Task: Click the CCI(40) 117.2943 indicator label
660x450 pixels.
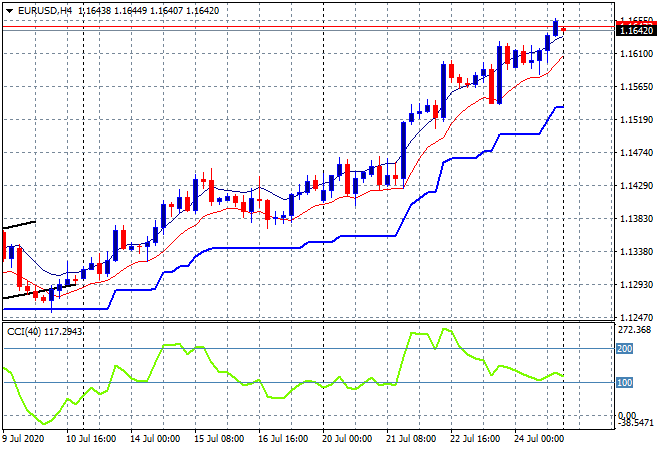Action: coord(44,332)
